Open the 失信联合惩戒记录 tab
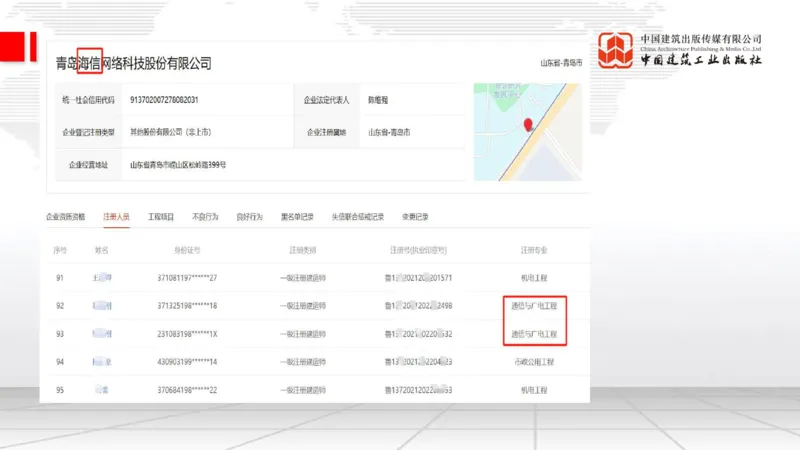The height and width of the screenshot is (450, 800). click(358, 217)
